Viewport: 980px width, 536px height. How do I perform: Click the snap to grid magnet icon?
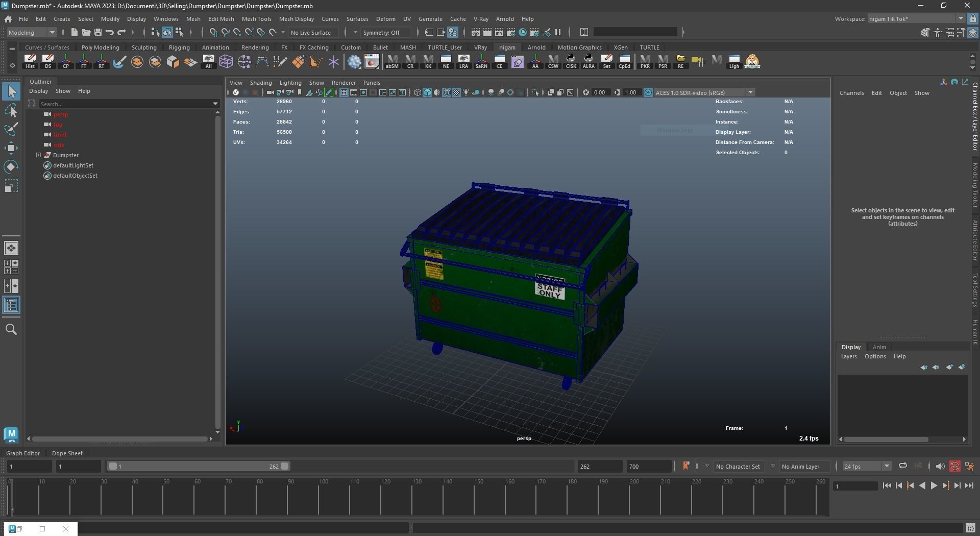point(213,32)
